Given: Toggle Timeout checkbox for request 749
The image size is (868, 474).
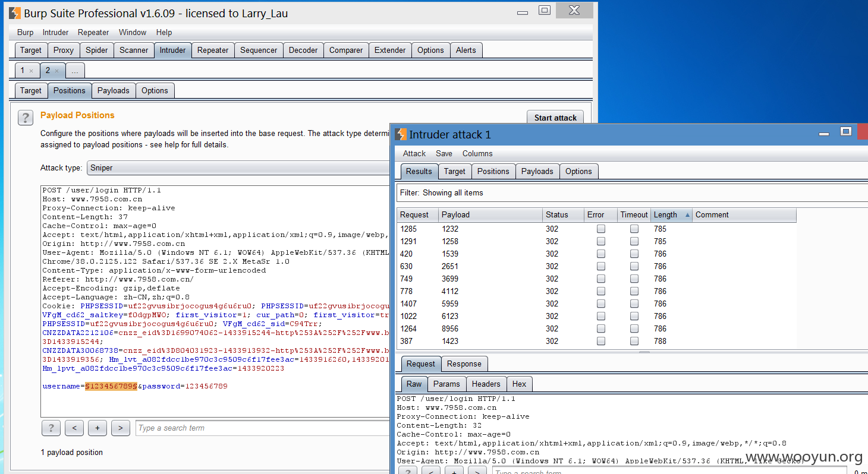Looking at the screenshot, I should [634, 279].
